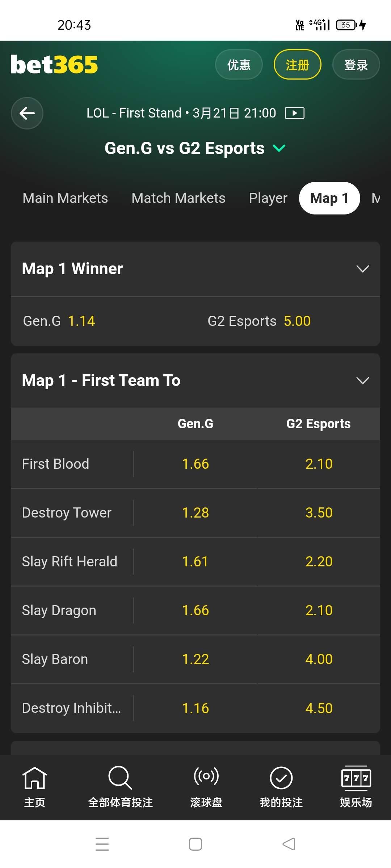Tap the bet365 logo

click(x=54, y=65)
